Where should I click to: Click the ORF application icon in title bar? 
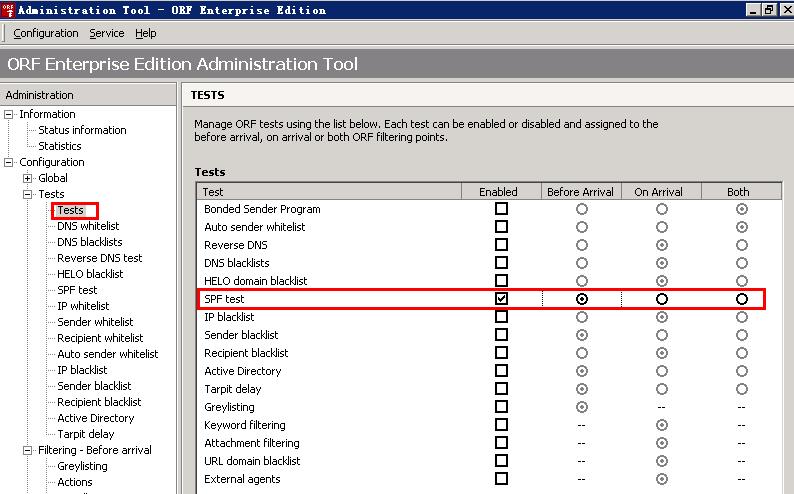tap(8, 10)
